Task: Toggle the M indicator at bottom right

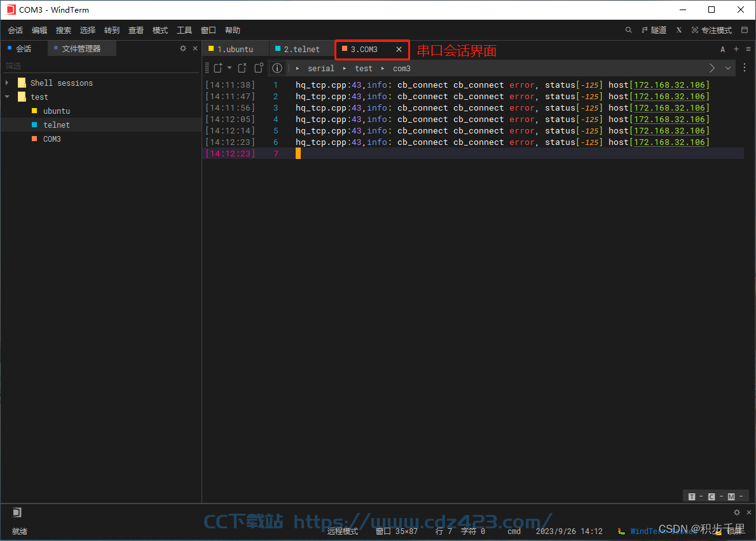Action: coord(731,496)
